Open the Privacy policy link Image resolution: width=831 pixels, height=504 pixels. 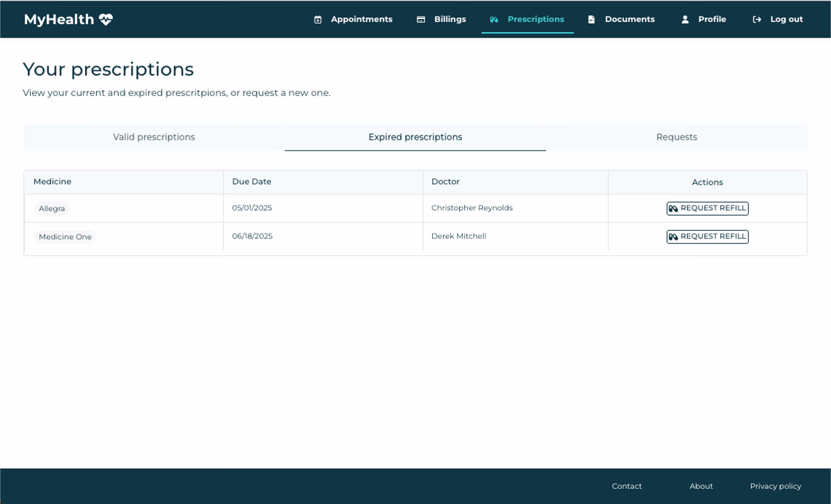pos(775,486)
